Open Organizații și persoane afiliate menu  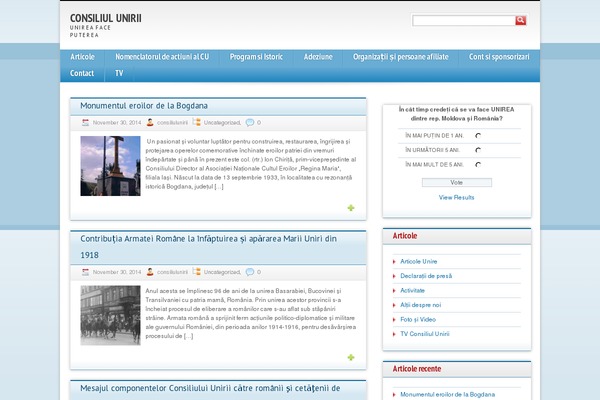401,57
